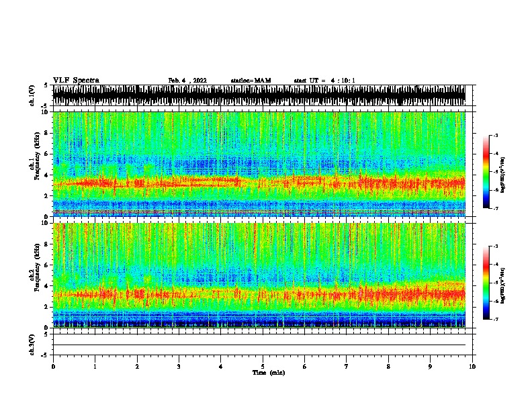Select the date text "Feb. 4 , 2022"
532x411 pixels.
[187, 81]
